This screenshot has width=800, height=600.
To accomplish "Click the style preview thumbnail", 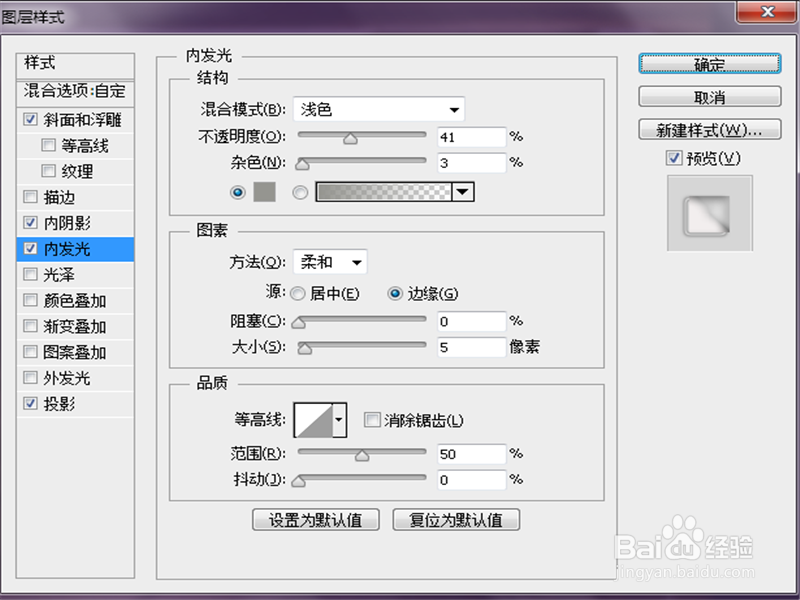I will (710, 213).
